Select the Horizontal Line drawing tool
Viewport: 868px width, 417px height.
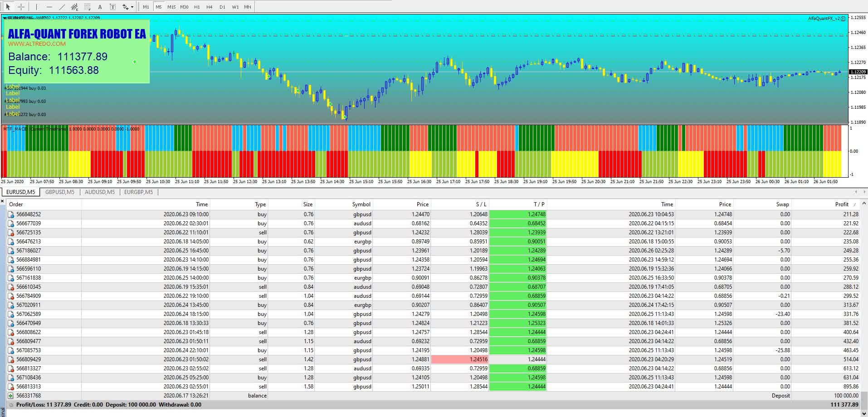pyautogui.click(x=49, y=7)
